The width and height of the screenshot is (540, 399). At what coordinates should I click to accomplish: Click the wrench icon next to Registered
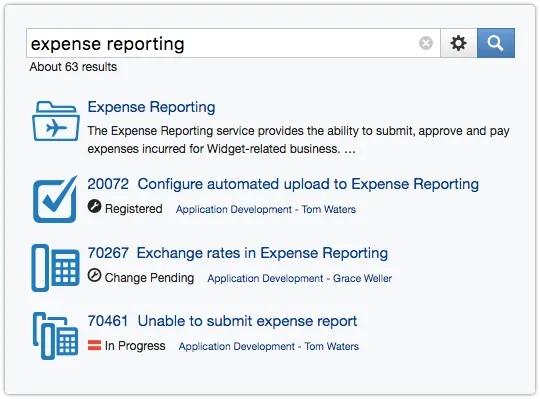pyautogui.click(x=94, y=207)
